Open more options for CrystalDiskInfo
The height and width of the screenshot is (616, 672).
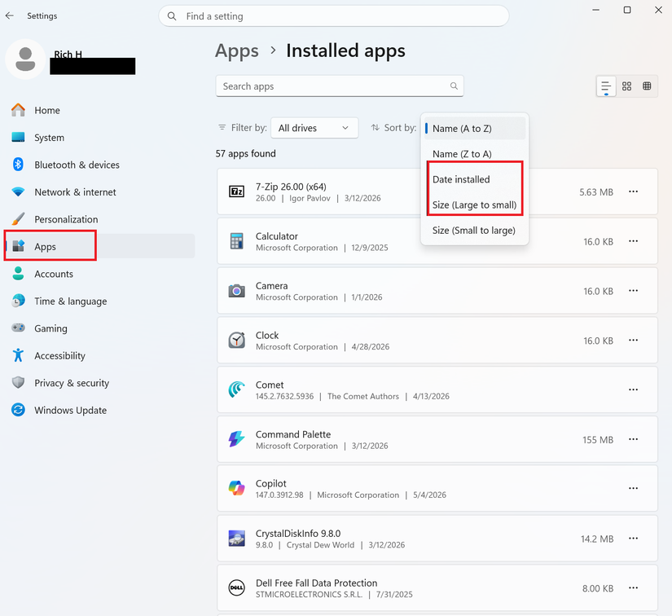(634, 539)
